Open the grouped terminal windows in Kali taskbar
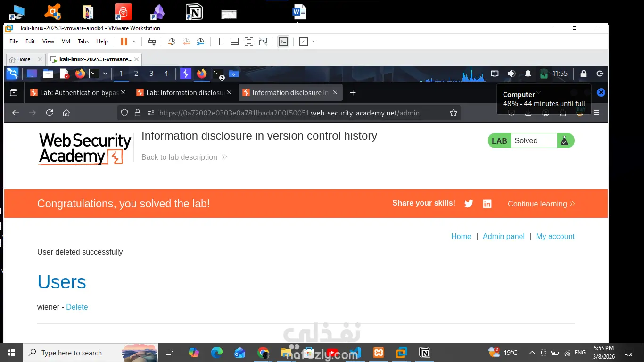Viewport: 644px width, 362px height. pyautogui.click(x=218, y=74)
